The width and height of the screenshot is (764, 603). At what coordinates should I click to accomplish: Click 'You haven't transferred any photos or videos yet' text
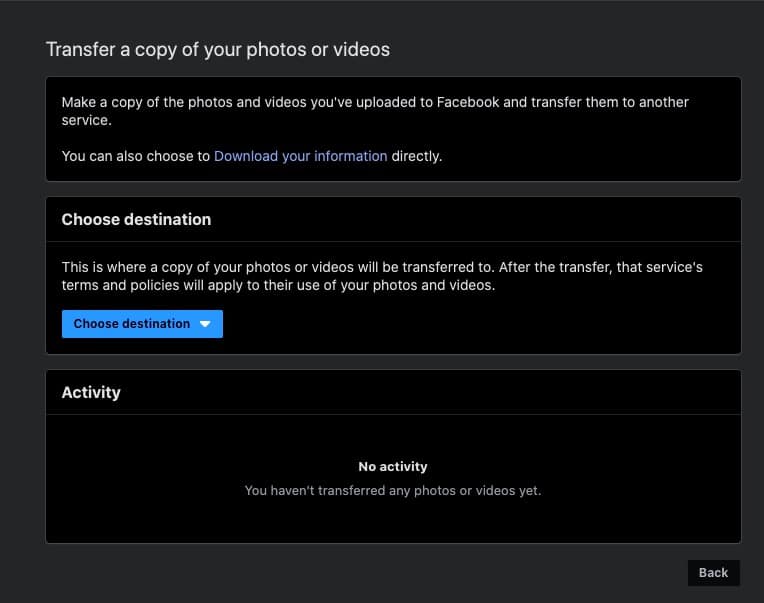pyautogui.click(x=393, y=490)
